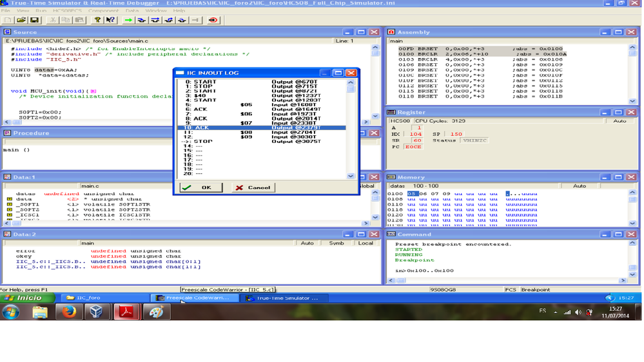Viewport: 644px width, 362px height.
Task: Click the HX register value 104
Action: click(x=416, y=134)
